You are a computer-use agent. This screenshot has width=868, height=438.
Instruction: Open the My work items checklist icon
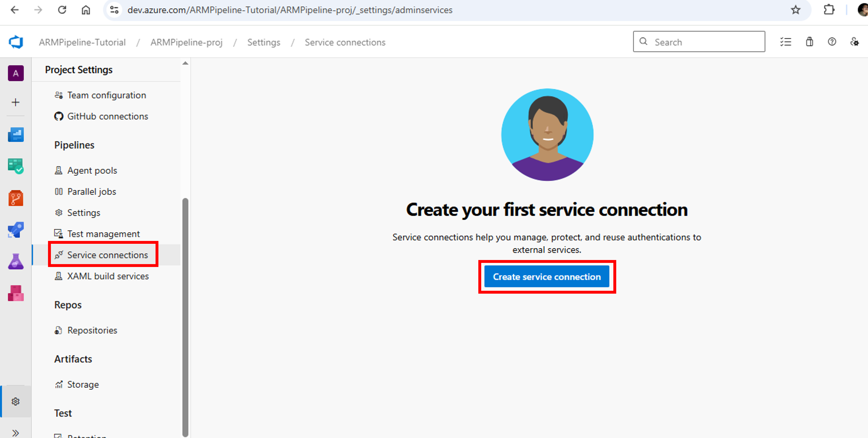pos(786,42)
